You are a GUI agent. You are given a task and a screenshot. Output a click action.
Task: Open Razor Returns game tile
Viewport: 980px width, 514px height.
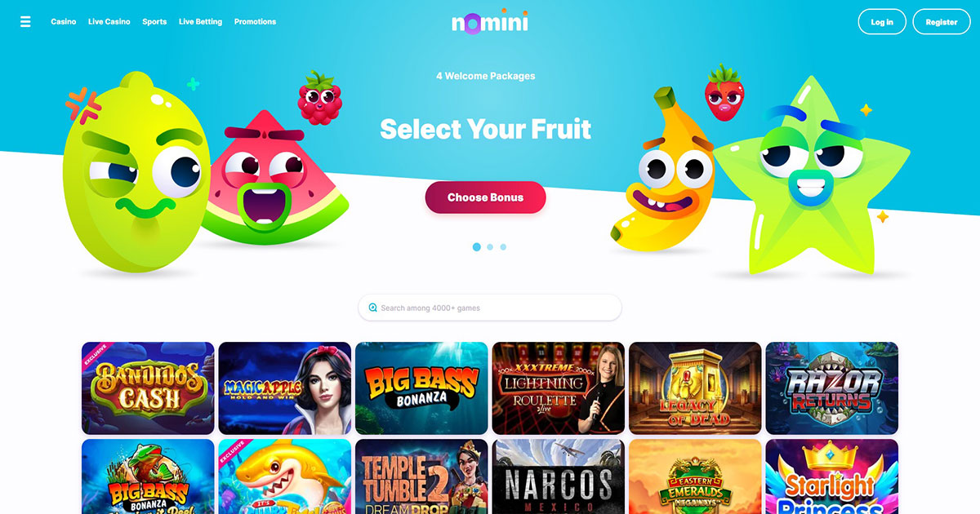pos(831,388)
